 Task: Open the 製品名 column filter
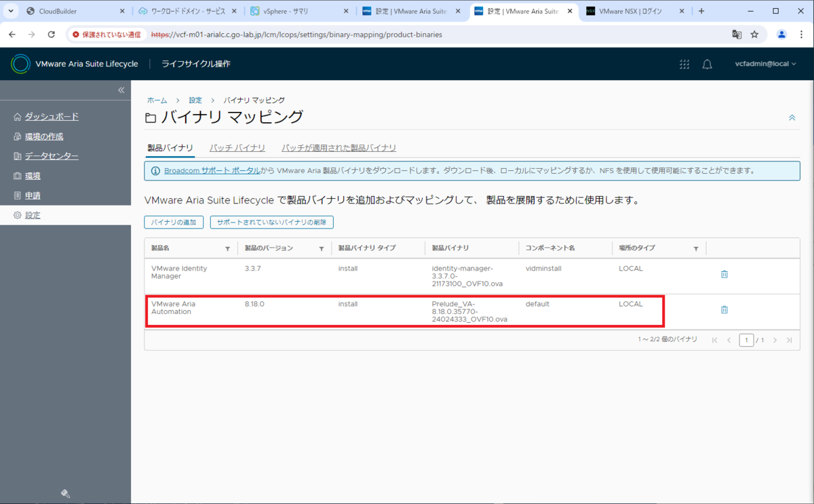point(227,249)
